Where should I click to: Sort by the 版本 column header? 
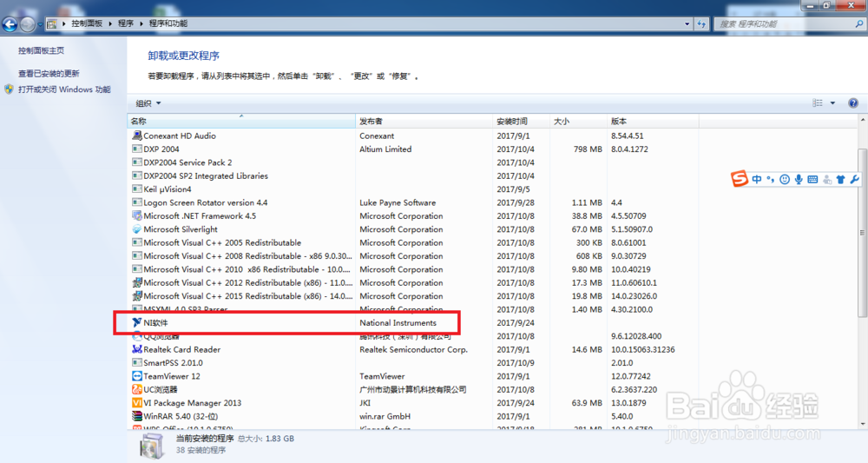pos(654,121)
